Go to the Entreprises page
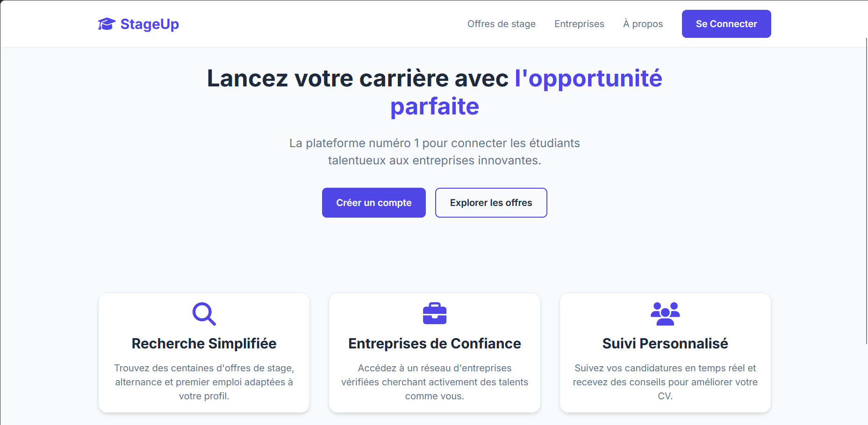 click(579, 24)
